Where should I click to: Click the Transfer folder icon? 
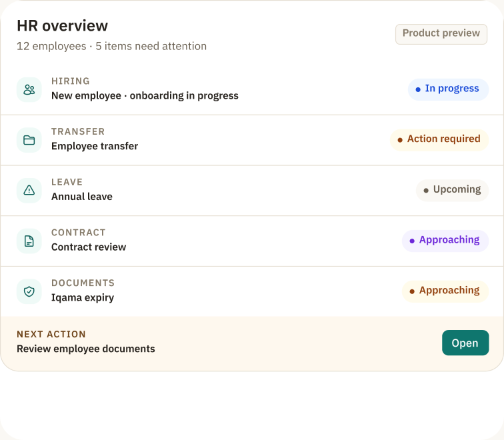click(x=29, y=140)
